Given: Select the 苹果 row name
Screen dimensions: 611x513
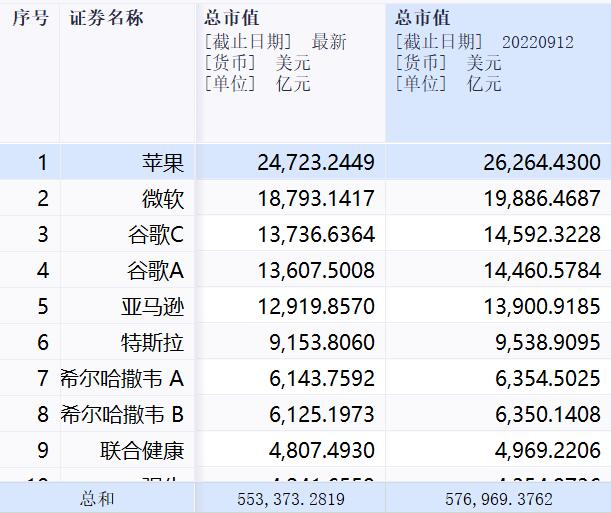Looking at the screenshot, I should click(x=163, y=162).
